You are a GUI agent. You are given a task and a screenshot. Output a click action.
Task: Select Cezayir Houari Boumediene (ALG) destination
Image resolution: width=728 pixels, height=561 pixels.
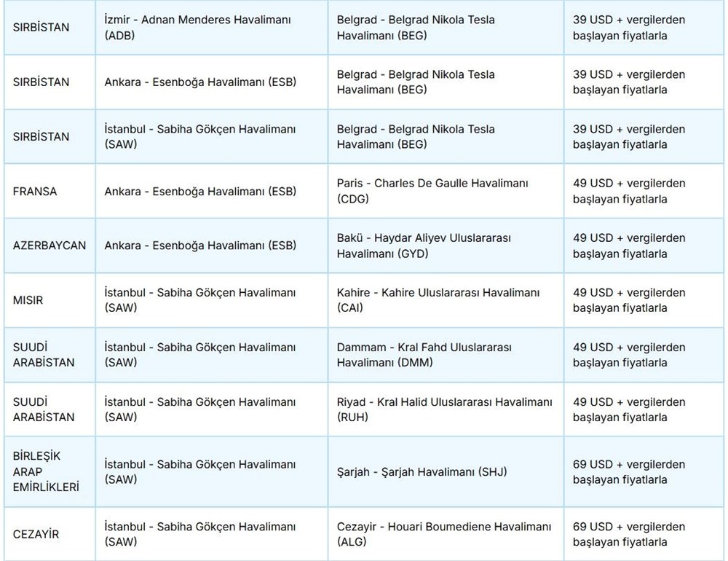pyautogui.click(x=446, y=534)
